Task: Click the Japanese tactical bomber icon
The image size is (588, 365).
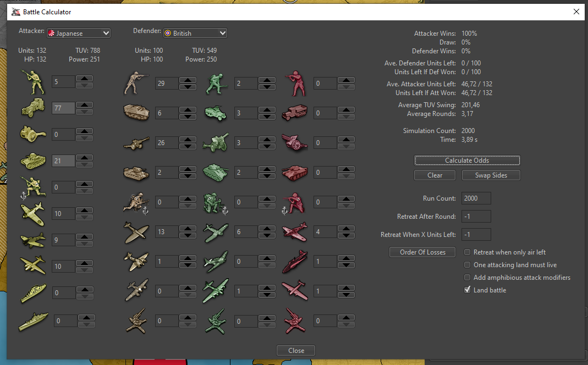Action: 33,240
